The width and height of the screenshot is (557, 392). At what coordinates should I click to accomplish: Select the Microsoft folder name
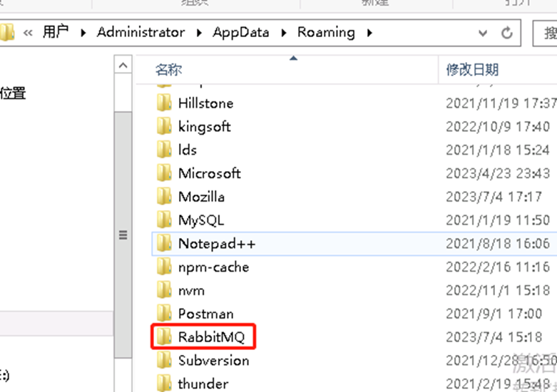[210, 174]
